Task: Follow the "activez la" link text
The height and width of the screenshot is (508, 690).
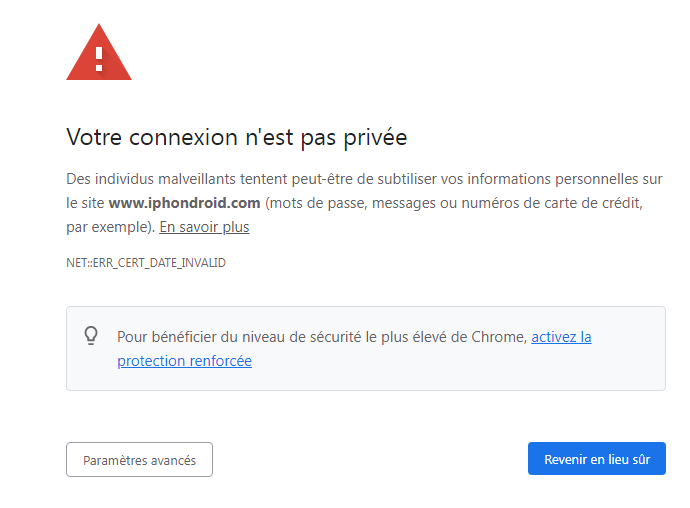Action: [561, 337]
